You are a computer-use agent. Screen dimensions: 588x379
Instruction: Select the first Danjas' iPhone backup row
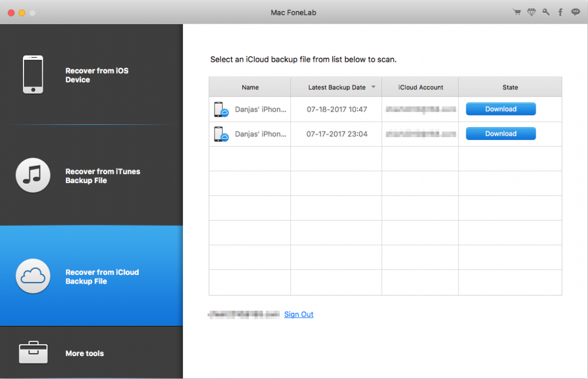pyautogui.click(x=260, y=109)
